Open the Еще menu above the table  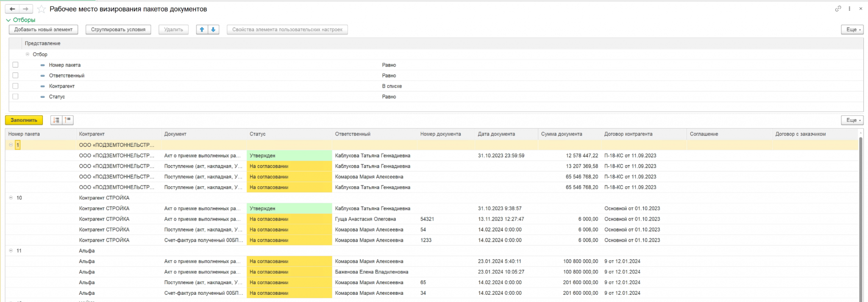pyautogui.click(x=852, y=120)
